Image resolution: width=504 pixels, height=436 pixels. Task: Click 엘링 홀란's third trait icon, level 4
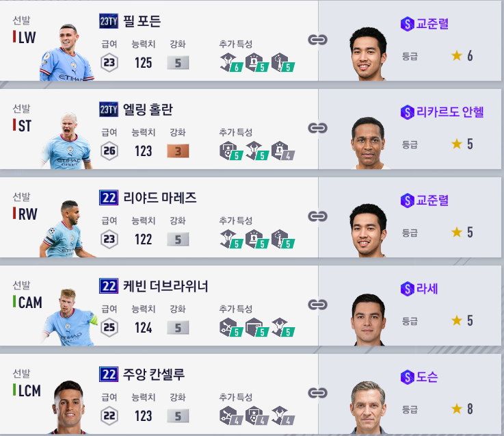click(x=283, y=151)
